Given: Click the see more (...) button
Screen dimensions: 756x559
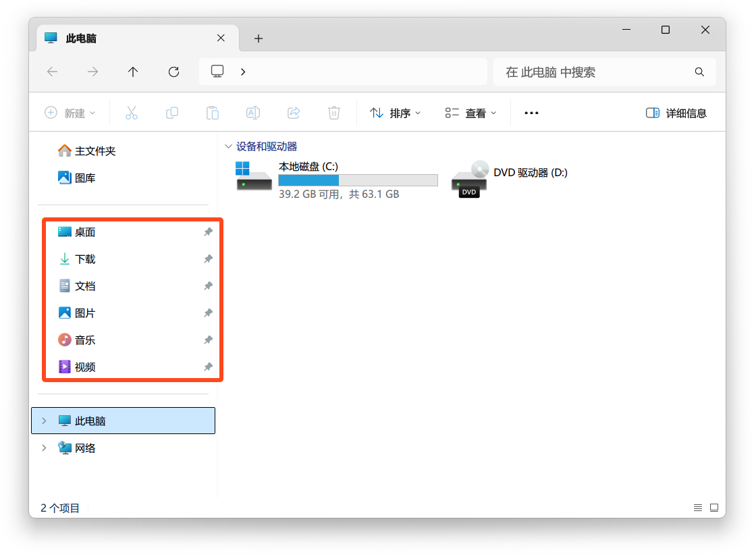Looking at the screenshot, I should click(x=531, y=113).
